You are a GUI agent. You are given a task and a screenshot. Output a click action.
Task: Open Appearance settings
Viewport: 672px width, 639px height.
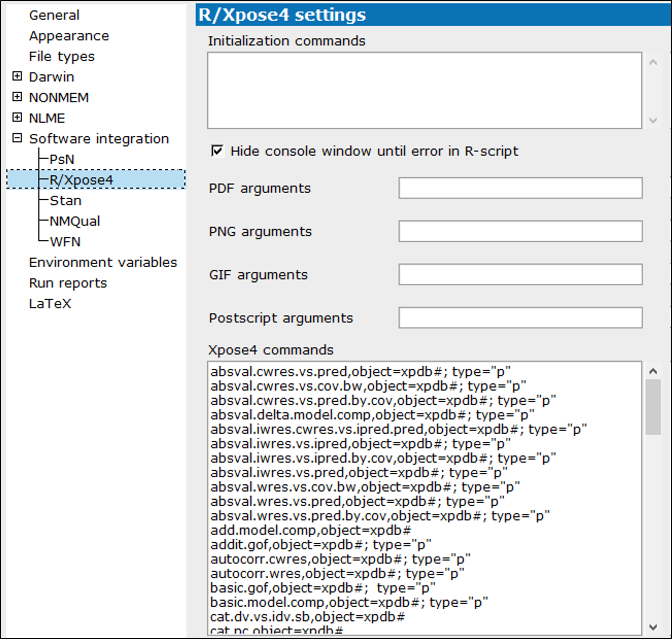tap(69, 36)
